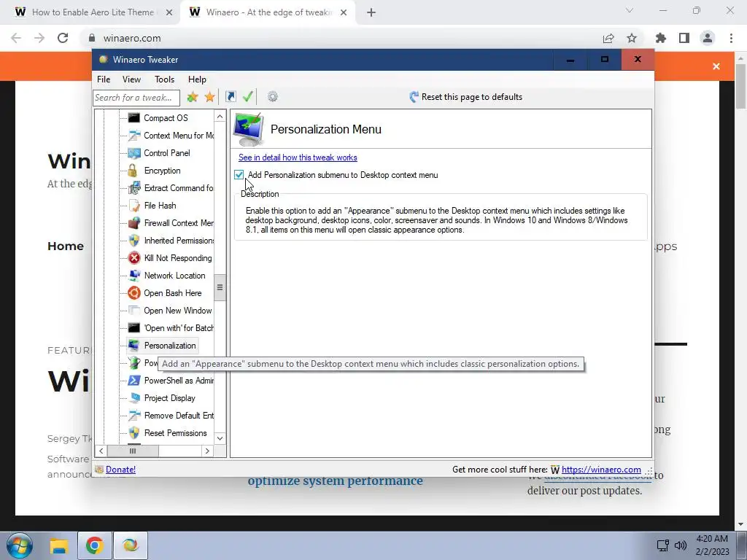Click the PowerShell as Admin icon
Viewport: 747px width, 560px height.
click(x=134, y=381)
